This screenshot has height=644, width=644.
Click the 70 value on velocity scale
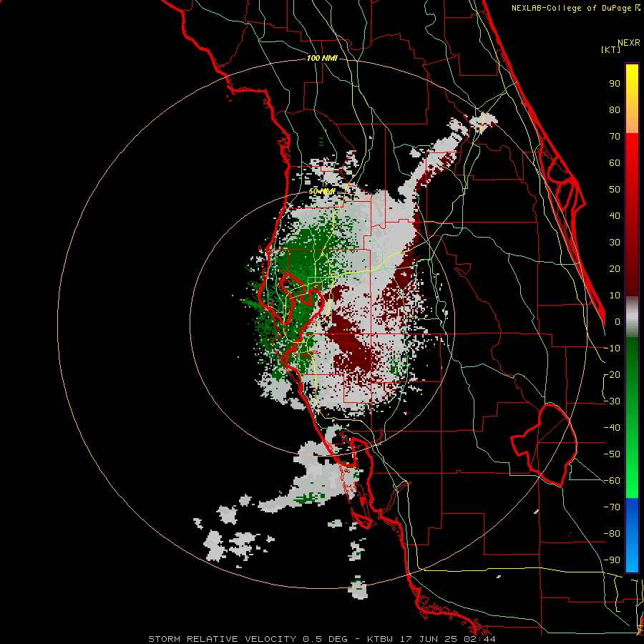[615, 137]
